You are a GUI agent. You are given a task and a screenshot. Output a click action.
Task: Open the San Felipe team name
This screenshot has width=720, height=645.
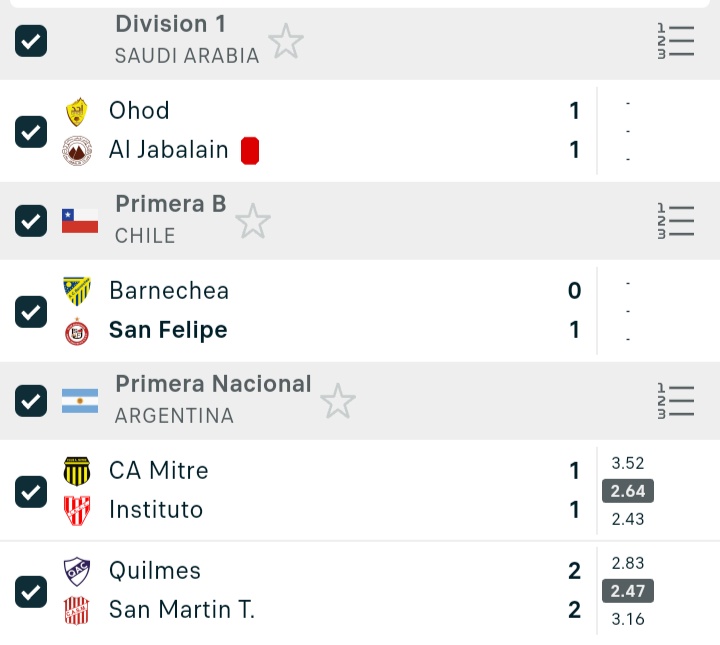(168, 330)
